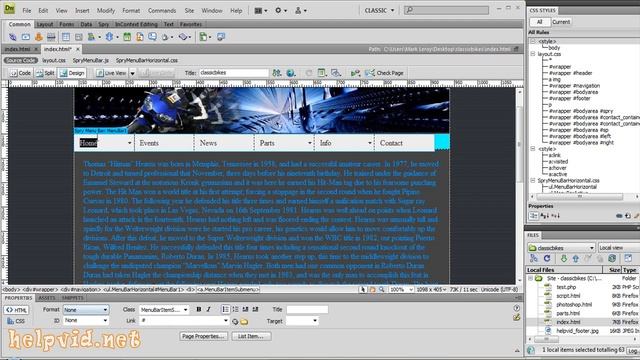The height and width of the screenshot is (360, 640).
Task: Collapse the layout.css rules tree
Action: [533, 54]
